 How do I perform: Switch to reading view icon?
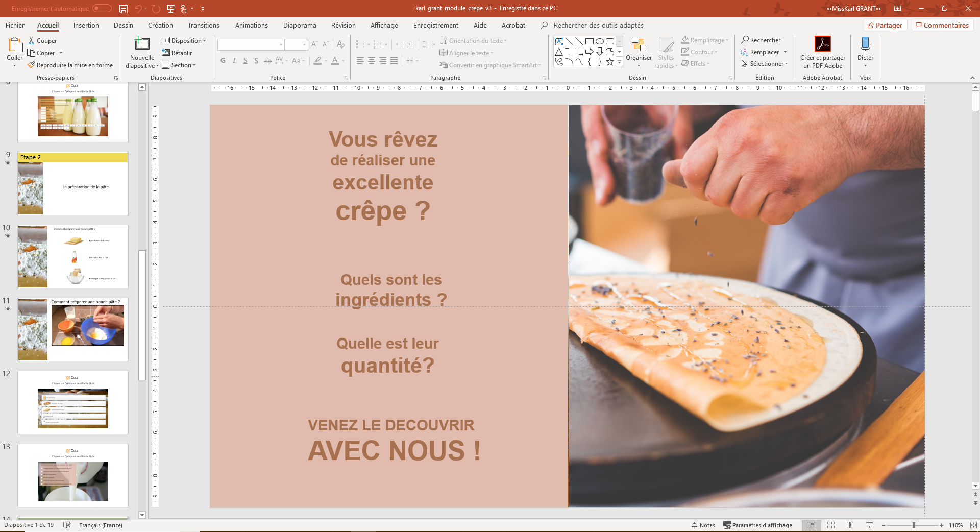tap(850, 525)
